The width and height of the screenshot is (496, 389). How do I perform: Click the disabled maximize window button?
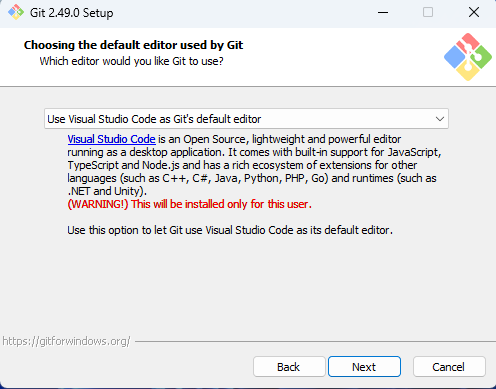(428, 13)
